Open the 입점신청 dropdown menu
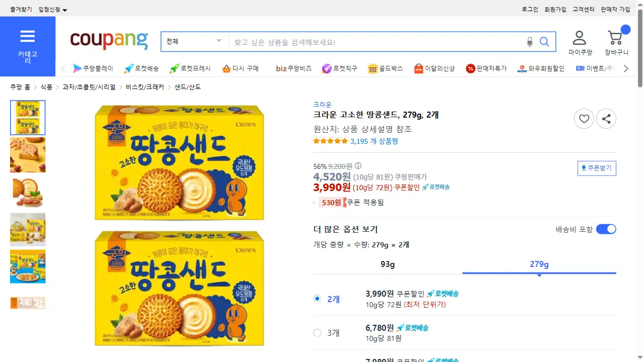 53,10
